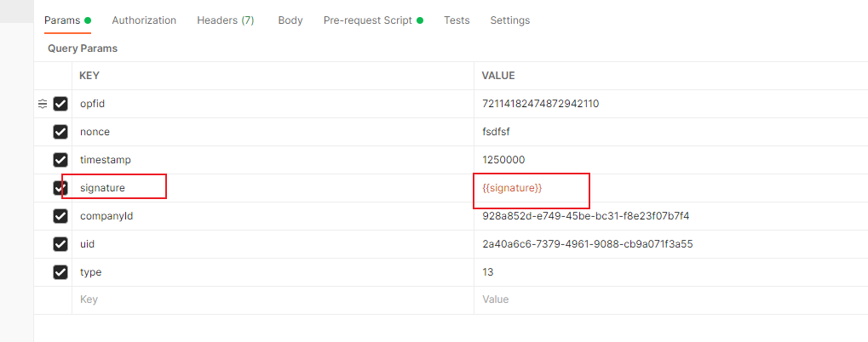This screenshot has height=342, width=868.
Task: Edit the timestamp value 1250000
Action: pos(503,160)
